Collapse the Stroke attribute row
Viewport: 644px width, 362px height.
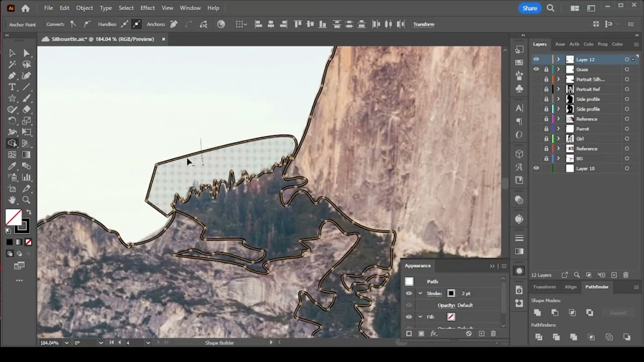pos(420,294)
